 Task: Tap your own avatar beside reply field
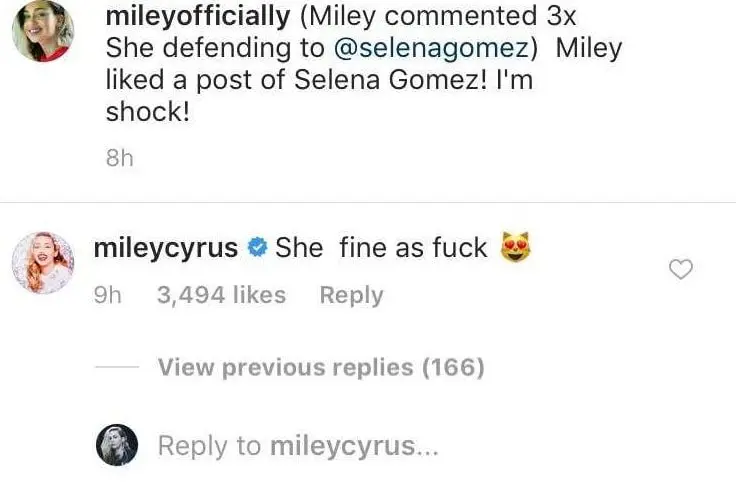coord(116,445)
